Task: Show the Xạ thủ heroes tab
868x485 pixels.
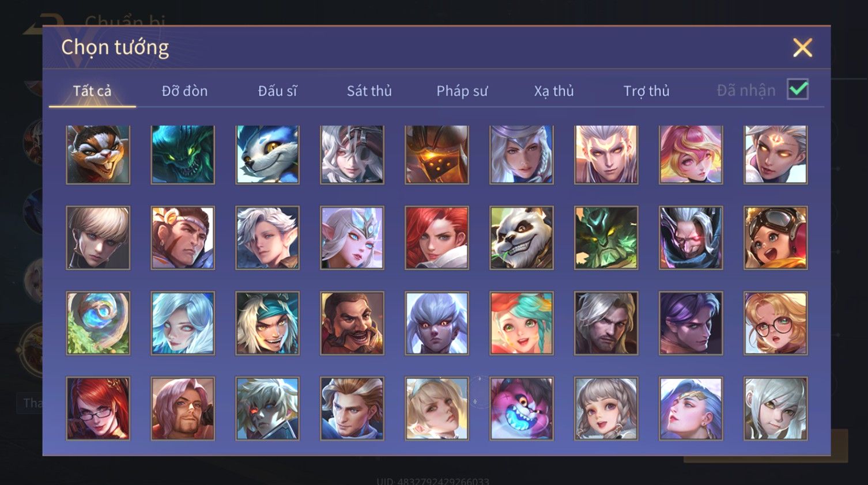Action: tap(554, 91)
